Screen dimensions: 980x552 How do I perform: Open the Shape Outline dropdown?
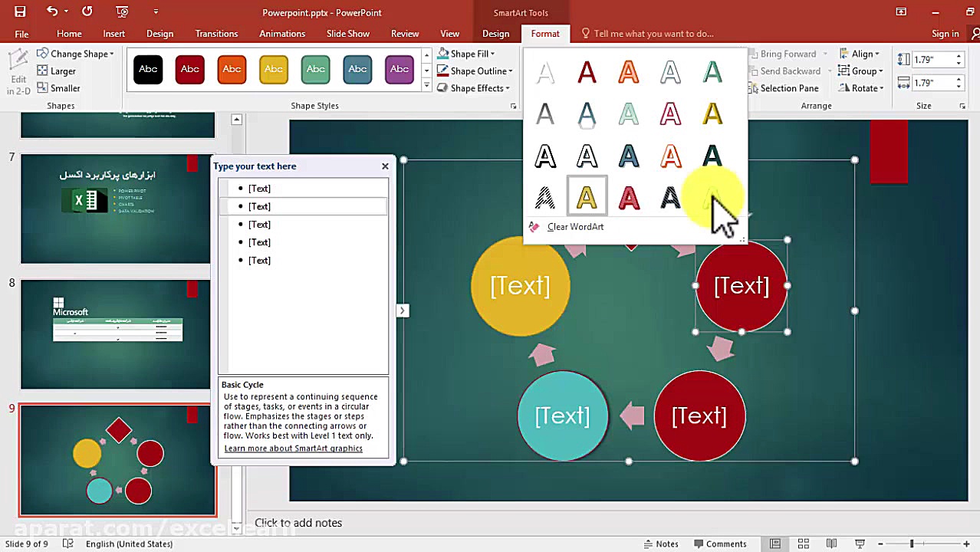[x=475, y=71]
